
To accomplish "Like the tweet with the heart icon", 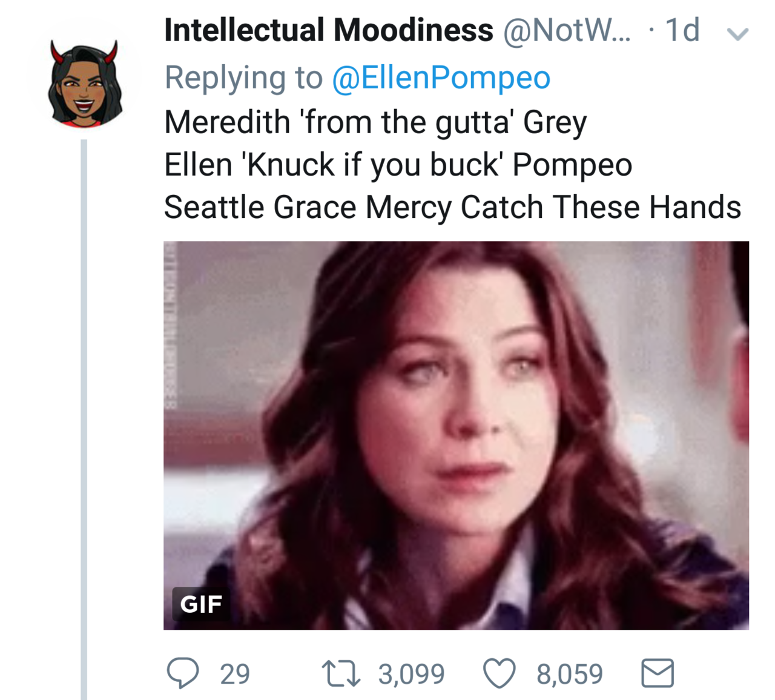I will 499,674.
